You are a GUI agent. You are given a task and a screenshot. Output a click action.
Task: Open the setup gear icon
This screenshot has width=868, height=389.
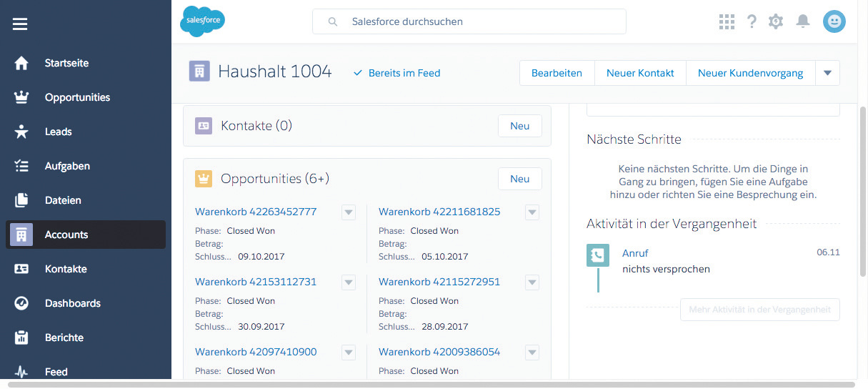click(776, 21)
